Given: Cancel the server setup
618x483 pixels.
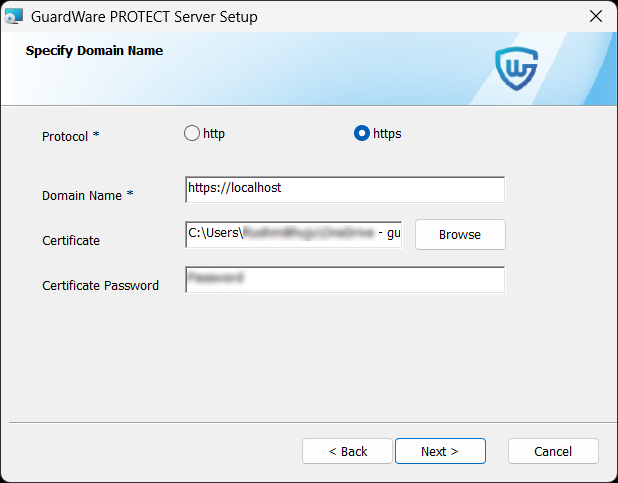Looking at the screenshot, I should point(553,451).
